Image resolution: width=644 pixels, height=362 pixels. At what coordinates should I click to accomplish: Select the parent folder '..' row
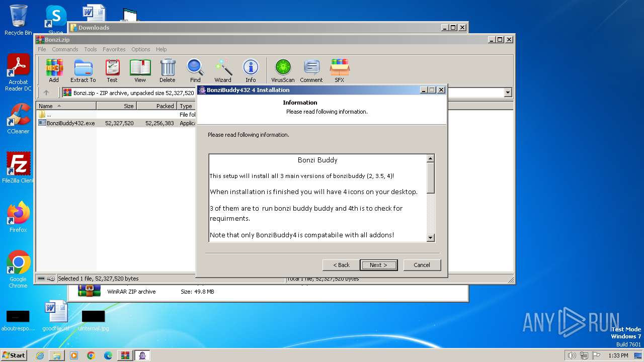pyautogui.click(x=117, y=115)
